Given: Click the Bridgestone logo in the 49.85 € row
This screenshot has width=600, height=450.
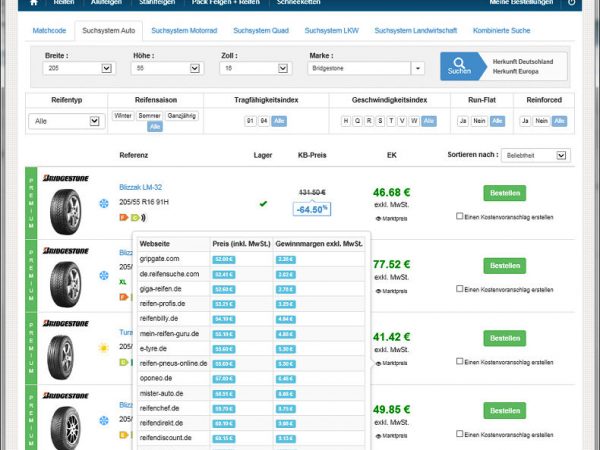Looking at the screenshot, I should tap(65, 395).
